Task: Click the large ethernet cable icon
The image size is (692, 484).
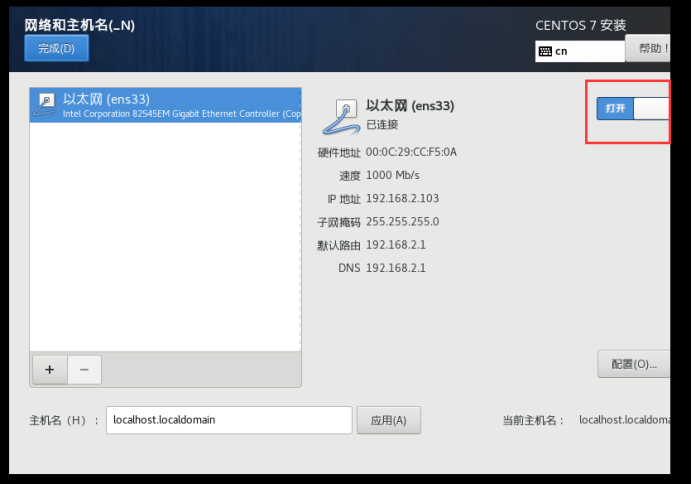Action: coord(340,117)
